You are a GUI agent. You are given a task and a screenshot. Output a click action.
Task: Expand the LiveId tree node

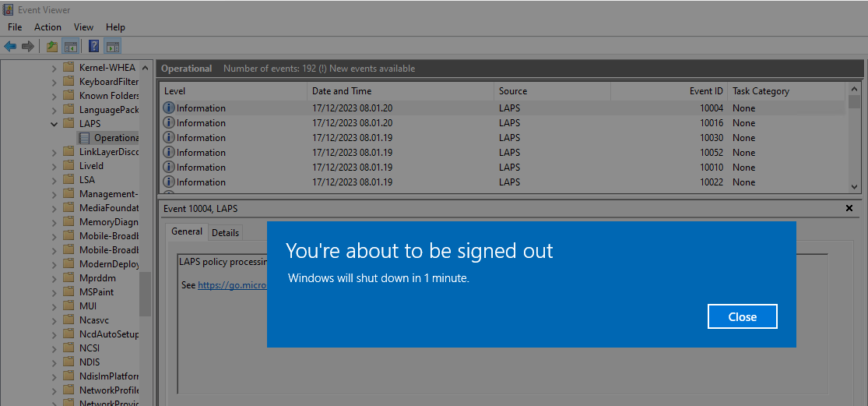click(54, 166)
